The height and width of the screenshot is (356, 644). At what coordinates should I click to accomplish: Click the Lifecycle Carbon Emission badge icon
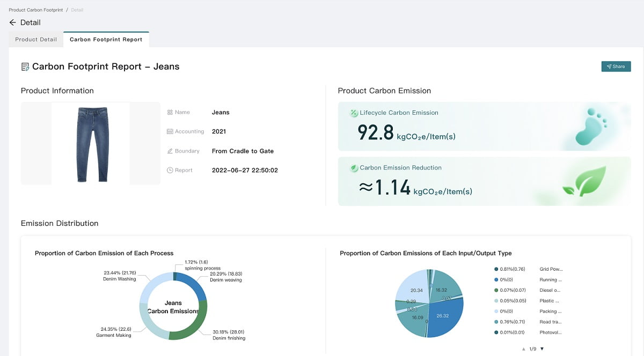coord(354,113)
